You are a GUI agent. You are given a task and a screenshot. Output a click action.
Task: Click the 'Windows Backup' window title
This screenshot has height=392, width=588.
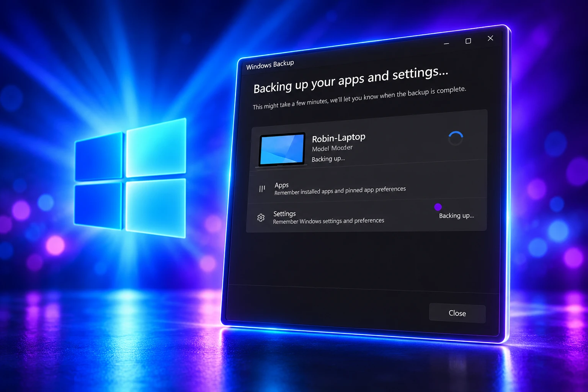coord(270,65)
